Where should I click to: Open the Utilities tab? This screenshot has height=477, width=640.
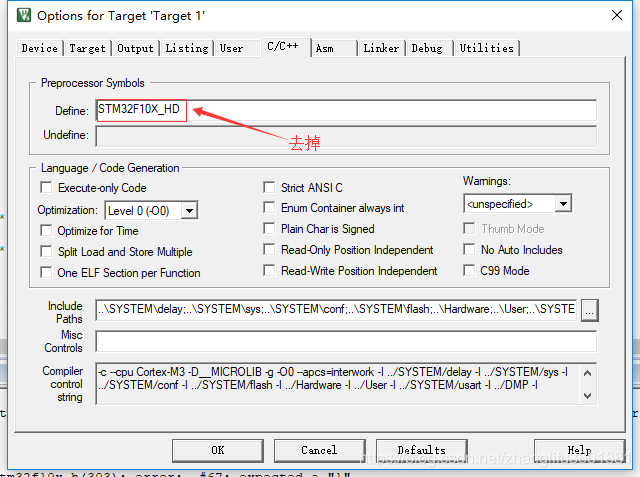coord(487,48)
